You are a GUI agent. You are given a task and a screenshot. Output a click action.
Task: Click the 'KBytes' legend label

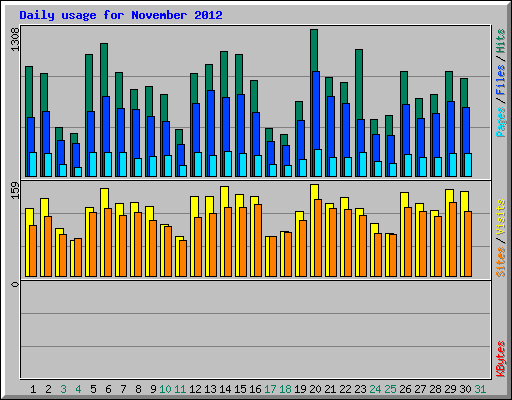(x=500, y=359)
